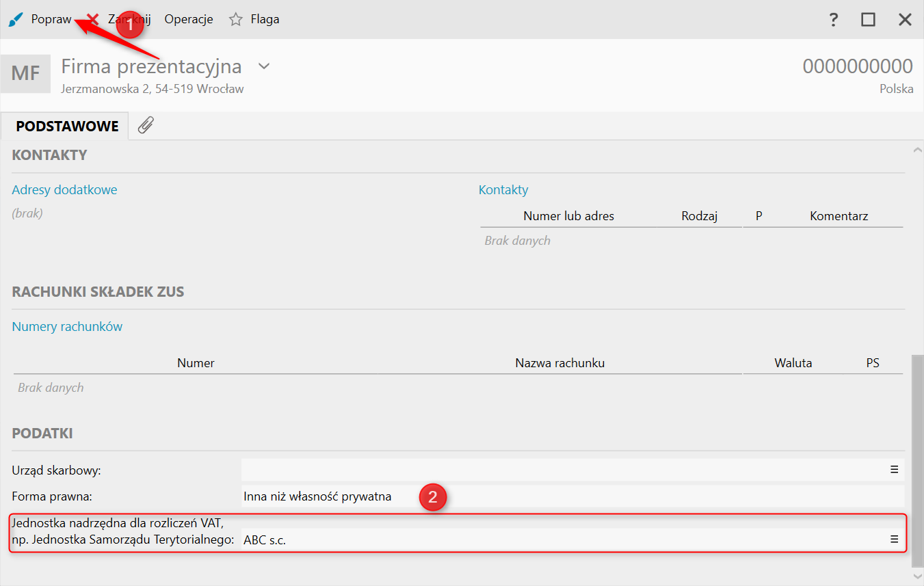The height and width of the screenshot is (586, 924).
Task: Switch to the PODSTAWOWE tab
Action: tap(67, 126)
